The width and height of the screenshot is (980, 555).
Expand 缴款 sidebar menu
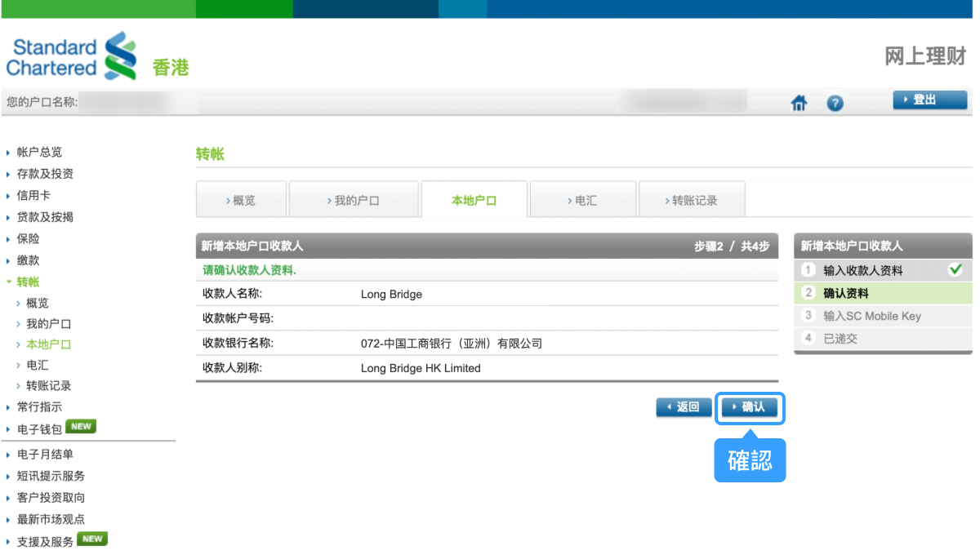pyautogui.click(x=28, y=260)
